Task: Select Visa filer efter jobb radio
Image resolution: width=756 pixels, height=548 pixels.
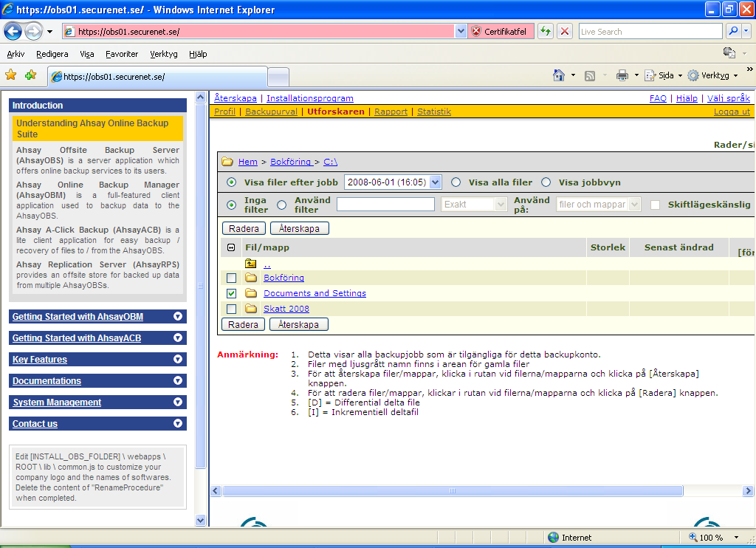Action: coord(232,182)
